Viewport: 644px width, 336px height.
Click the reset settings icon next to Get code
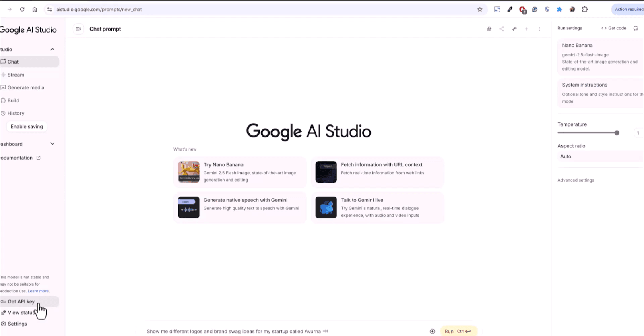point(636,28)
